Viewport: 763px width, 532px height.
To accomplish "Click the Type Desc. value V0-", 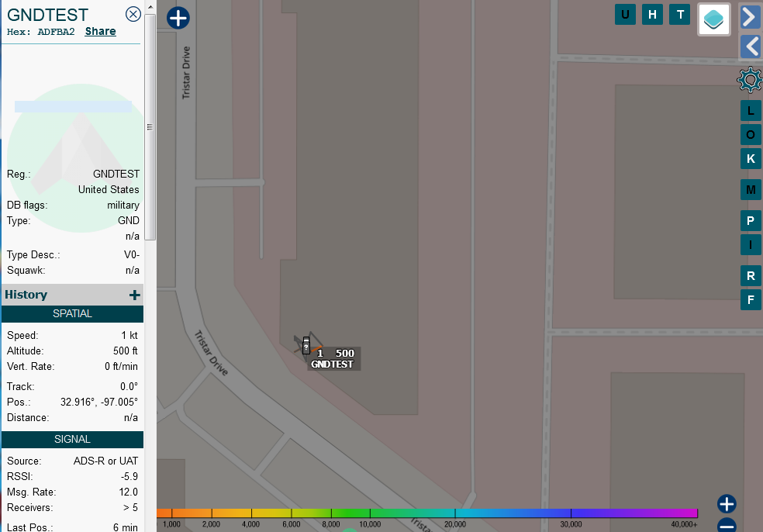I will tap(132, 255).
